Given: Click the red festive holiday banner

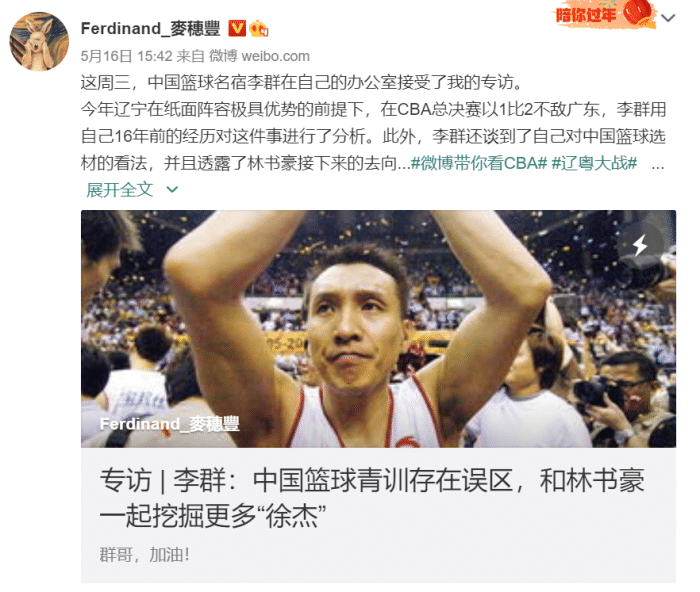Looking at the screenshot, I should [603, 13].
